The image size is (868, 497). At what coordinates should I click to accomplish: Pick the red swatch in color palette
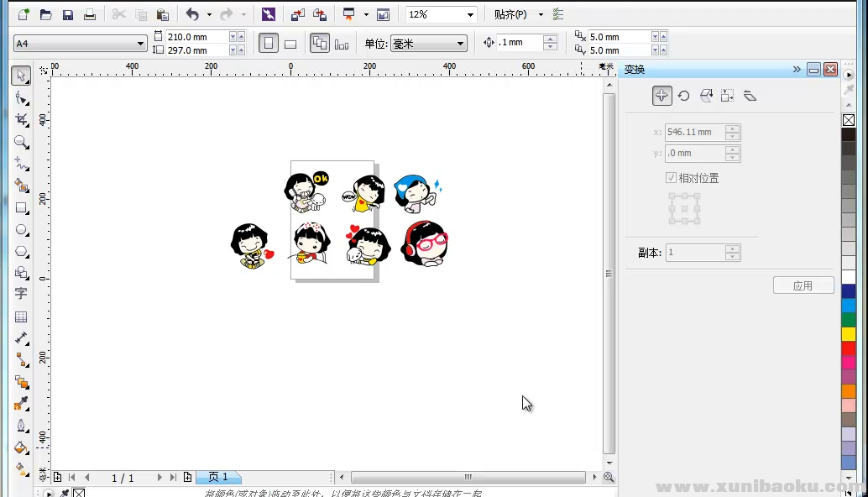click(x=849, y=348)
